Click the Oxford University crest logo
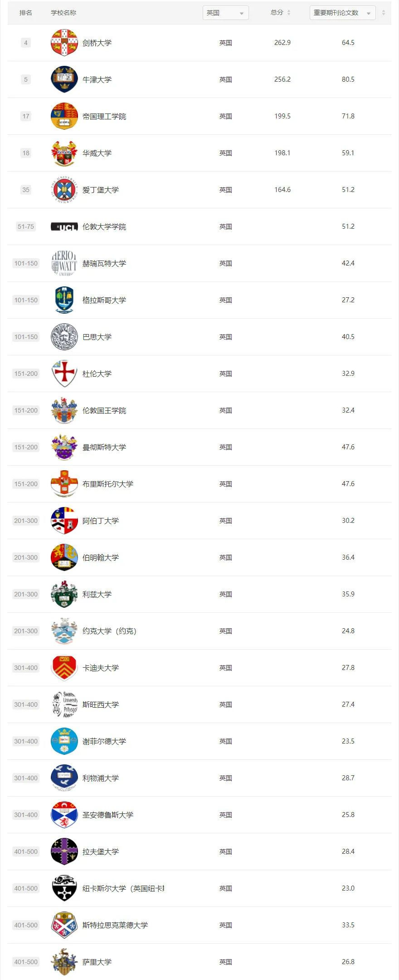The image size is (399, 980). pos(64,79)
